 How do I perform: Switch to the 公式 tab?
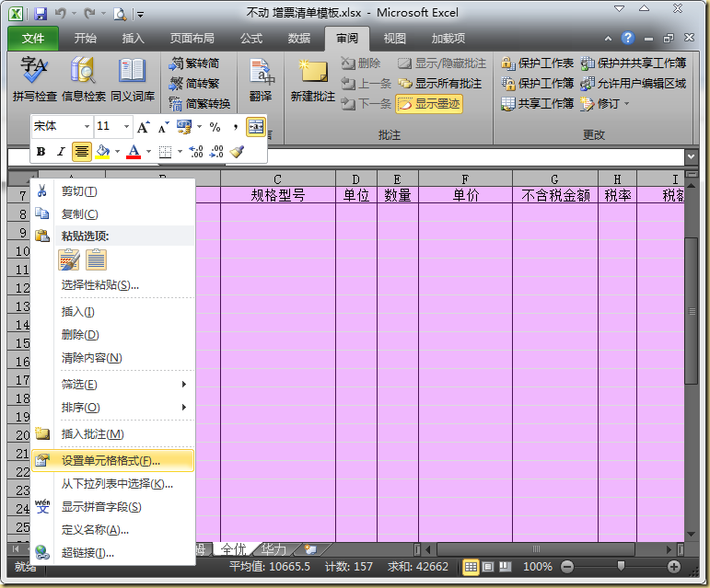[251, 39]
